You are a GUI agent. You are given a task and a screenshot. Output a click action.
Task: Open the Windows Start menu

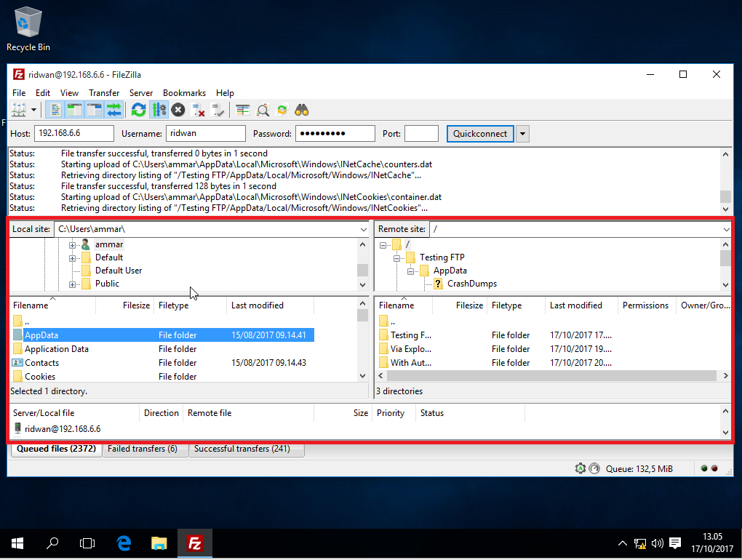click(x=17, y=543)
